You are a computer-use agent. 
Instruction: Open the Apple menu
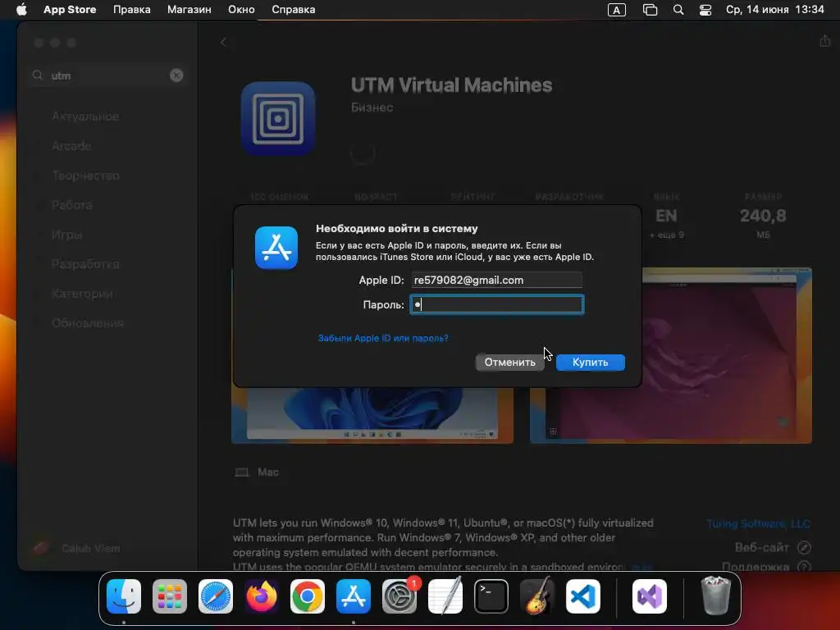click(21, 10)
